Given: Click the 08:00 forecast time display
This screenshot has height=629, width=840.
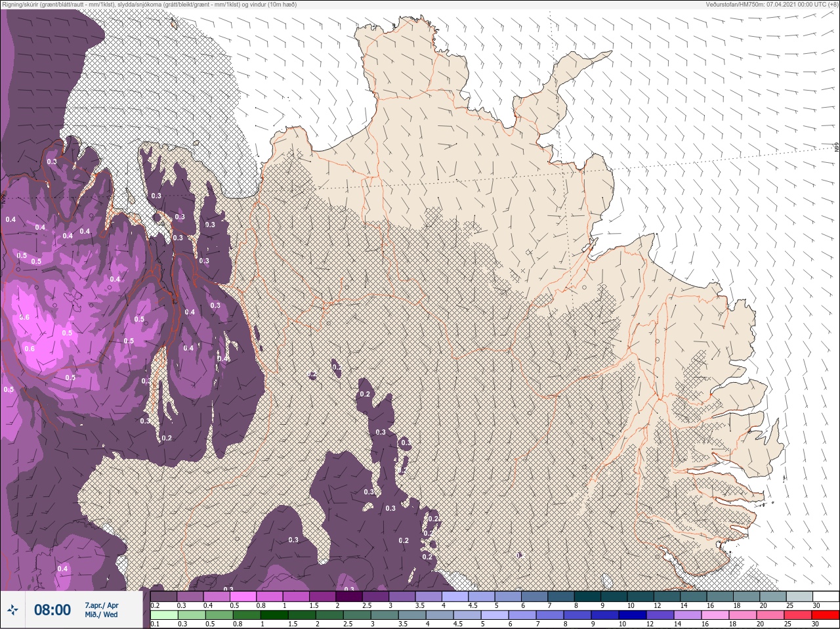Looking at the screenshot, I should [52, 610].
